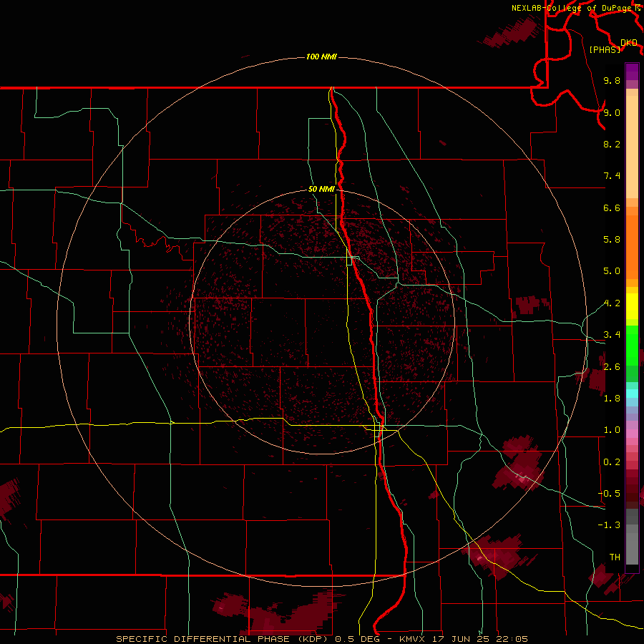Click the 1.8 scale value
The width and height of the screenshot is (644, 644).
(612, 399)
